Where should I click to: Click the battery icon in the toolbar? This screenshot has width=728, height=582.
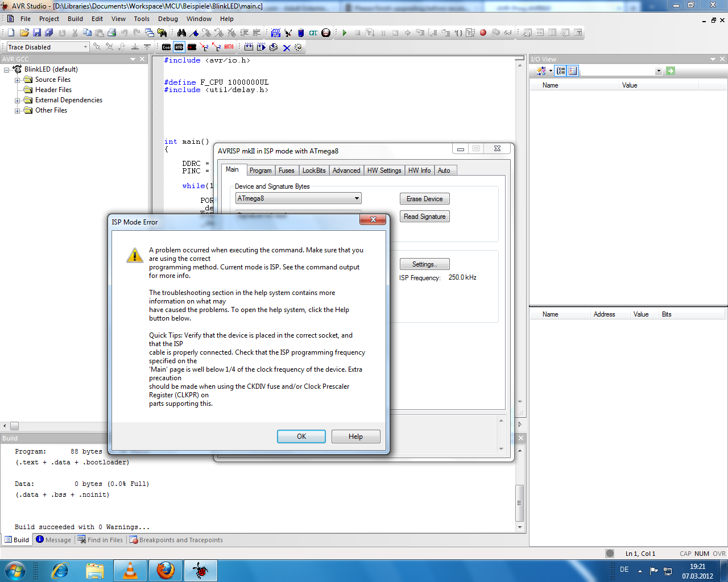(301, 33)
